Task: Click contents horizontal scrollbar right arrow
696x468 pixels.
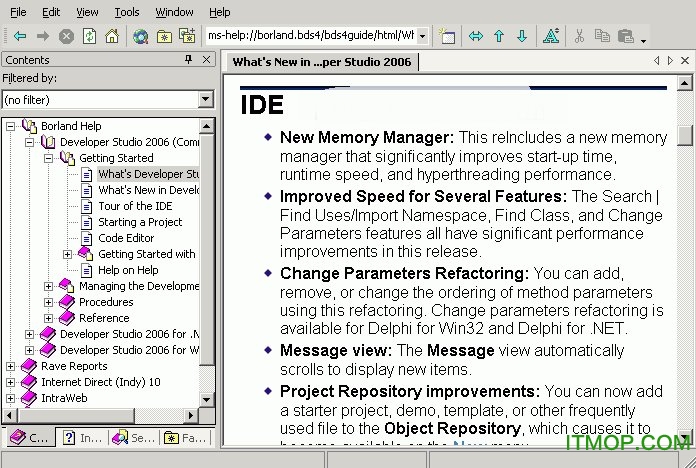Action: (191, 416)
